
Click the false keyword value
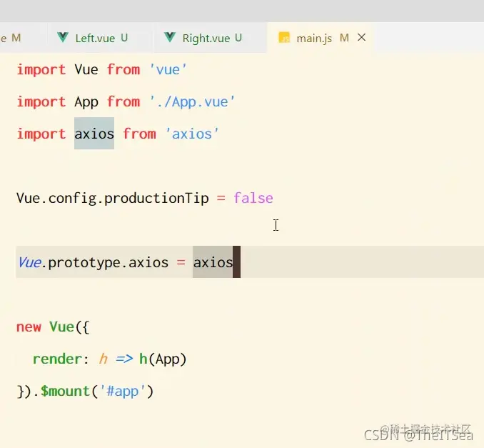click(253, 199)
